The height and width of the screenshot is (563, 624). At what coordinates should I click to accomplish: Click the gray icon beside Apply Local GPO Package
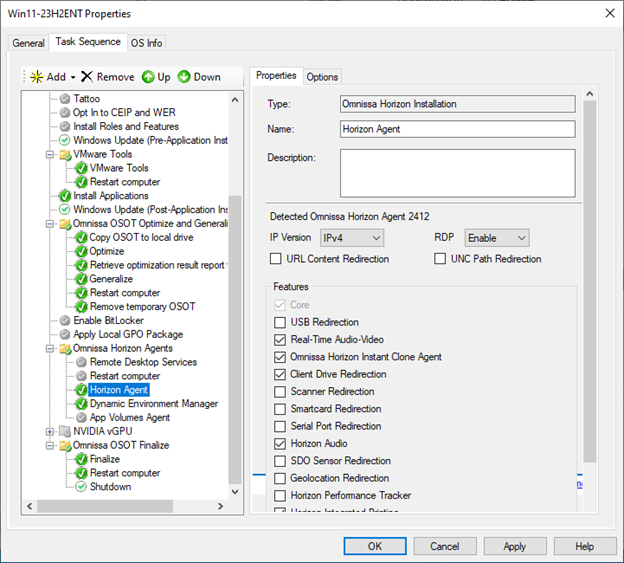pyautogui.click(x=65, y=335)
